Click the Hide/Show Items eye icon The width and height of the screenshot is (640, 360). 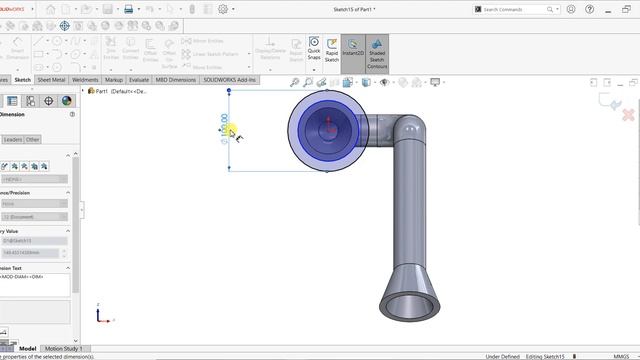click(x=384, y=82)
